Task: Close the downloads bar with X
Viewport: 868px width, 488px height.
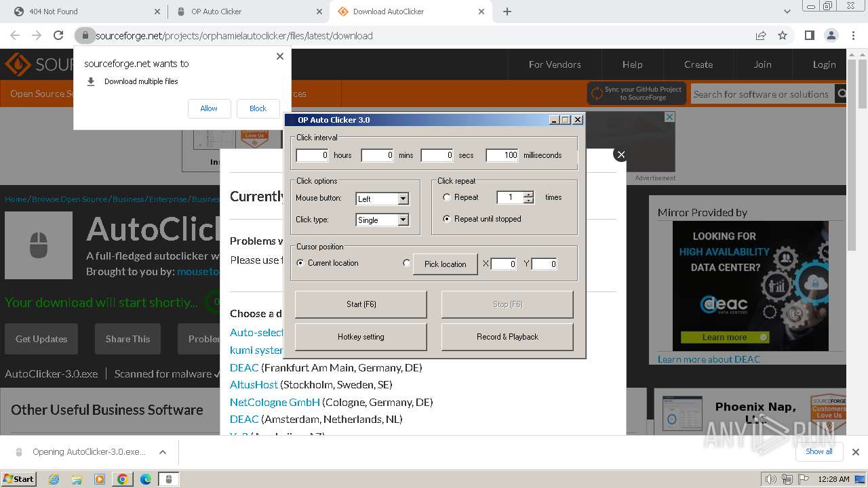Action: 855,452
